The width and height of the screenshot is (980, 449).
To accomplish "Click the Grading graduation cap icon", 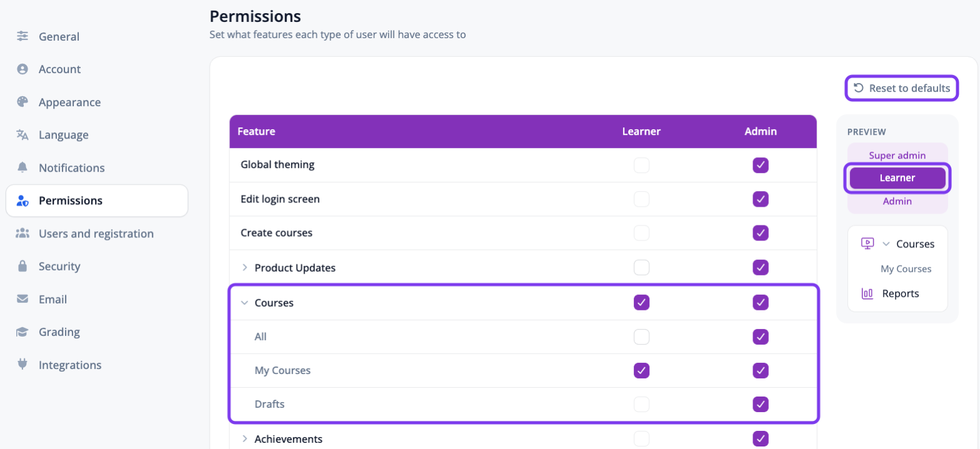I will pos(22,332).
